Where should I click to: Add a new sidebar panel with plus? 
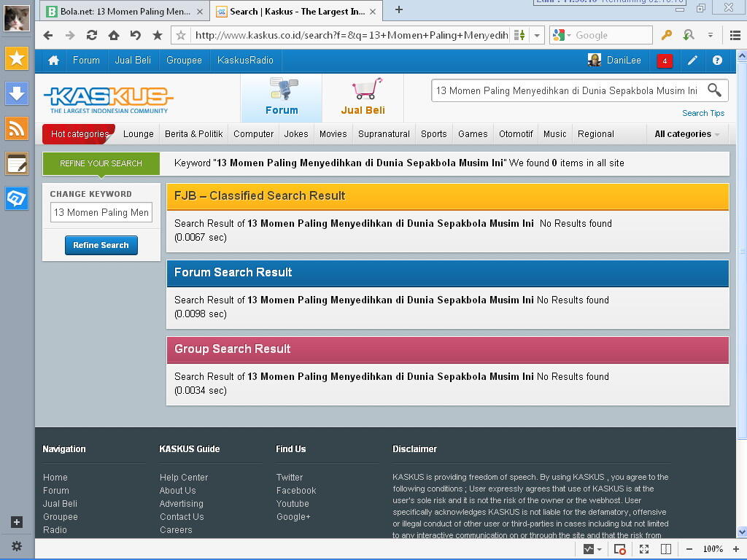[x=17, y=522]
